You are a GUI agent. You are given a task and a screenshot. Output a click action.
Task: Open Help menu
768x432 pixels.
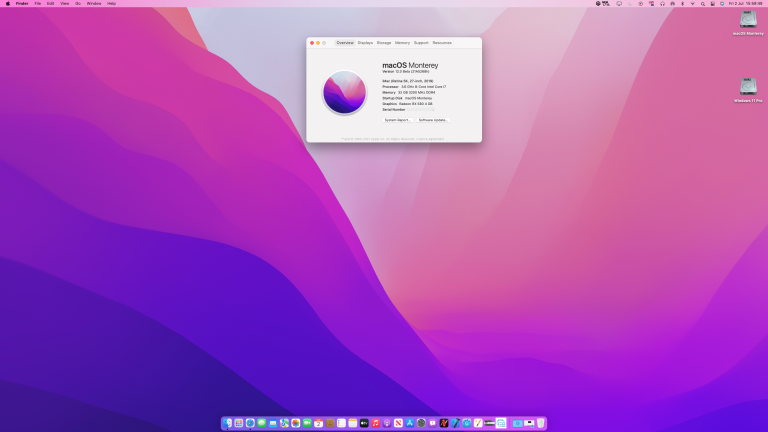click(112, 3)
